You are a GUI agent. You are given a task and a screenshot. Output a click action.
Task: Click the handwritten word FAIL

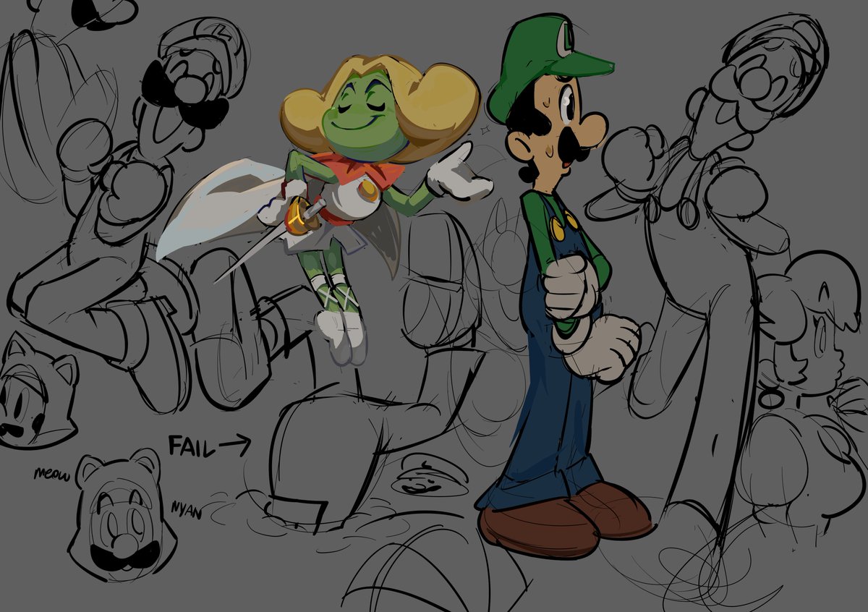click(x=192, y=446)
